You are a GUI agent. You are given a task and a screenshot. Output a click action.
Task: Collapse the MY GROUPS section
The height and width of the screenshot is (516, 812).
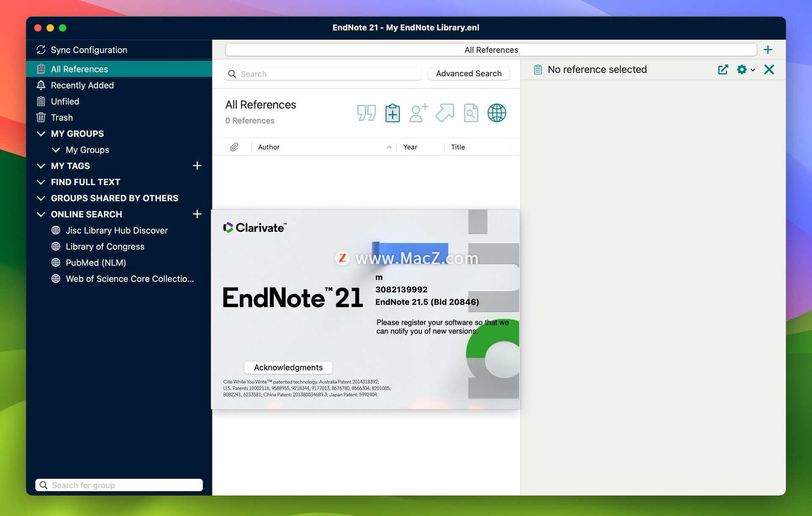pos(41,134)
